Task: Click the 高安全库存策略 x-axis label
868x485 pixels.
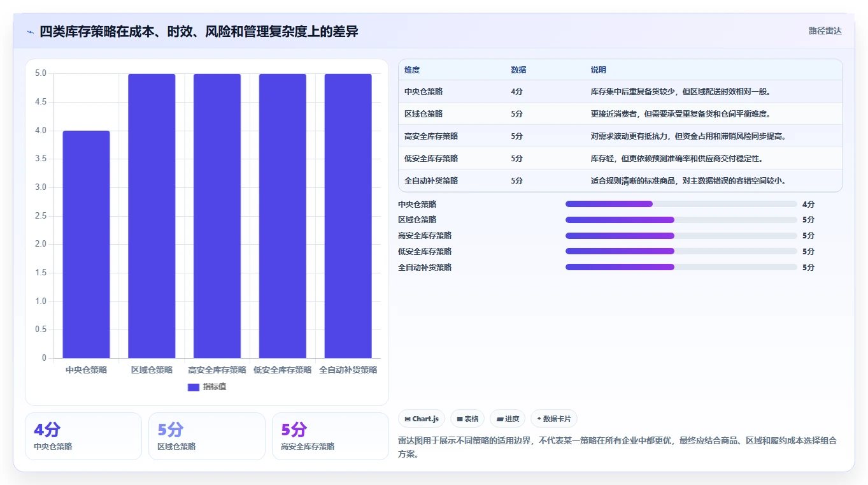Action: pyautogui.click(x=217, y=370)
